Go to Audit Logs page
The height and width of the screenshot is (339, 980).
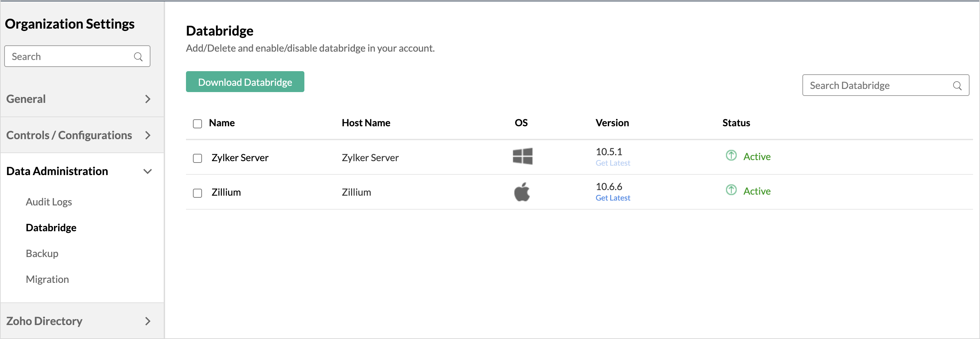click(49, 202)
